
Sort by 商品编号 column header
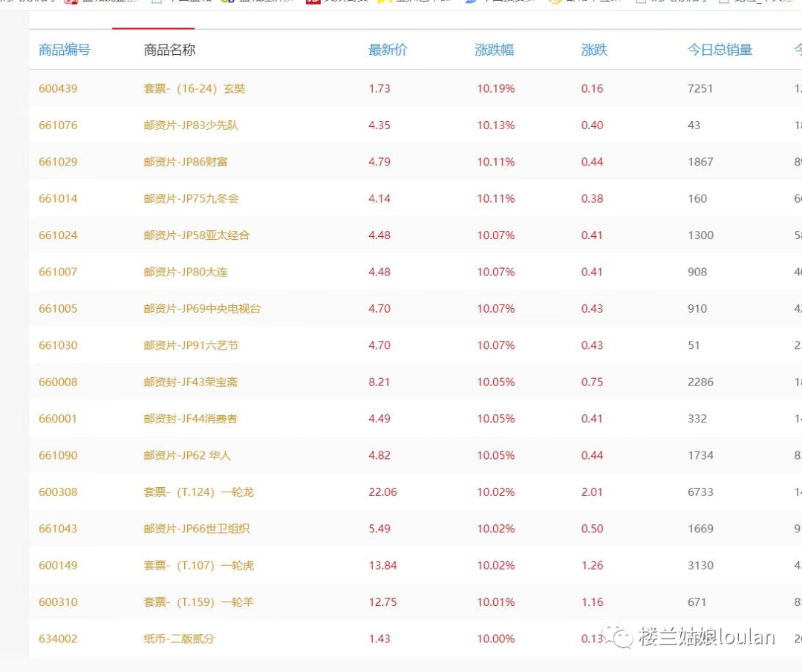[x=65, y=50]
